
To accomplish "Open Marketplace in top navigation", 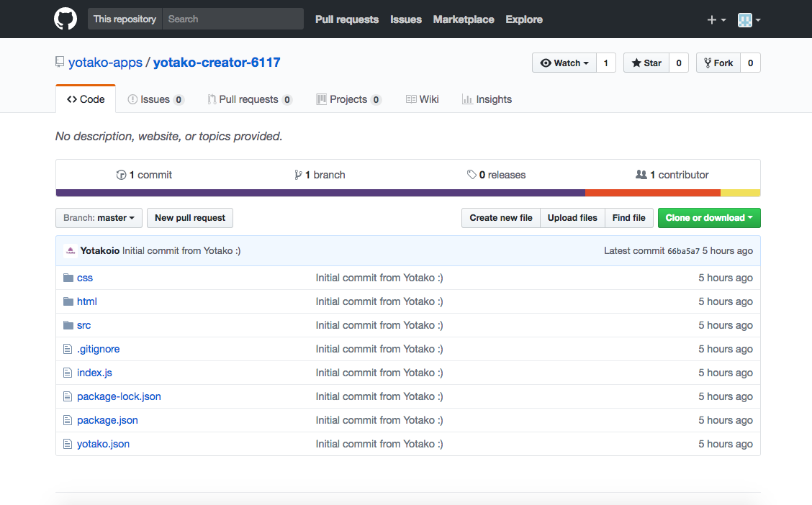I will tap(464, 19).
